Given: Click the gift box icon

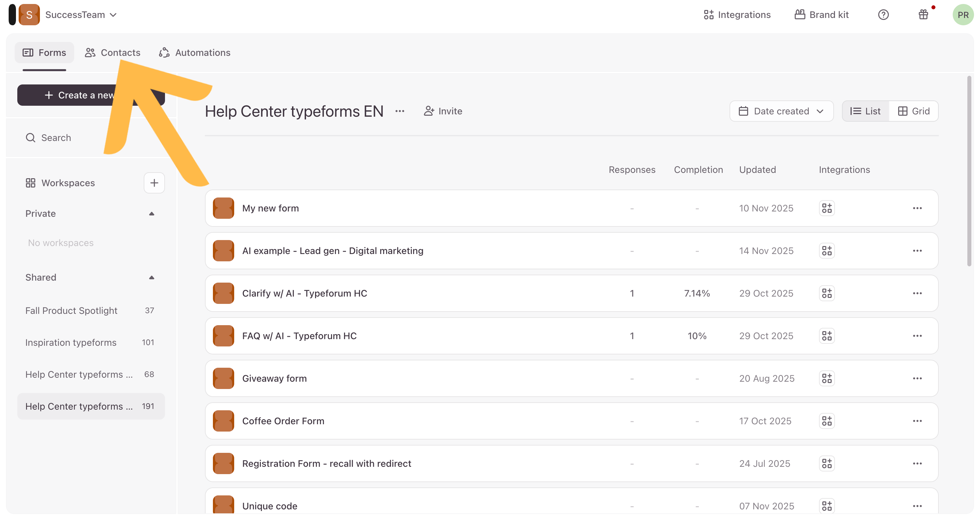Looking at the screenshot, I should [x=923, y=15].
